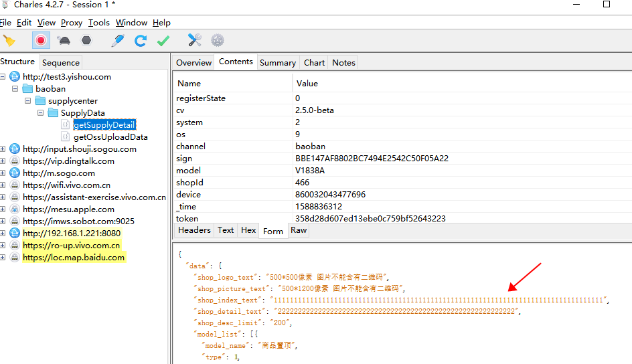Open the View menu
Viewport: 632px width, 364px height.
point(46,23)
